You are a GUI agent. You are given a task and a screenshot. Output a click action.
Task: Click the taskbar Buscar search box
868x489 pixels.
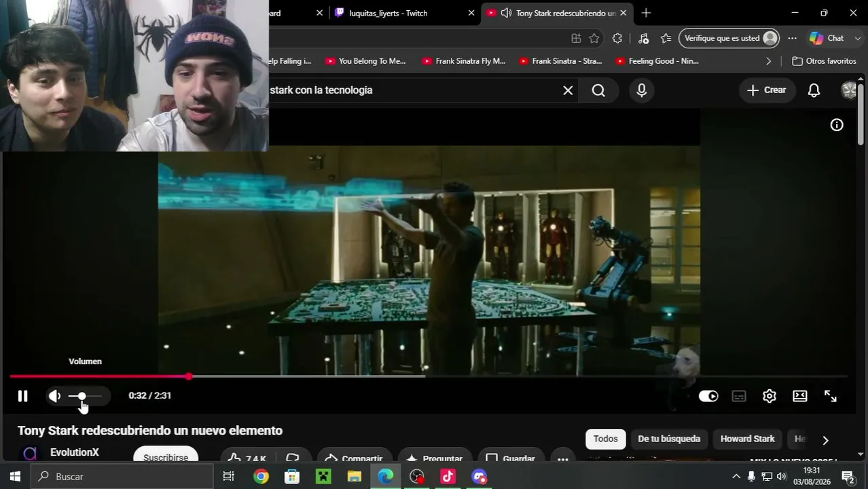123,477
